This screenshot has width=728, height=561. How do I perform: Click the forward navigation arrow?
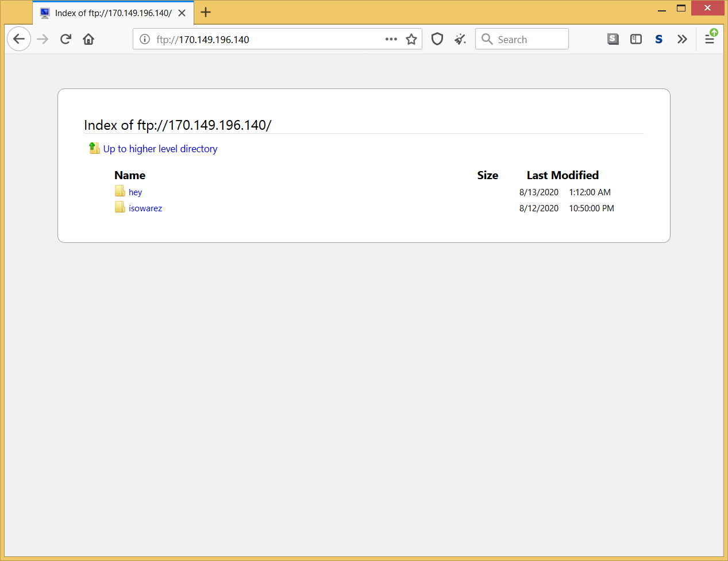click(x=43, y=39)
